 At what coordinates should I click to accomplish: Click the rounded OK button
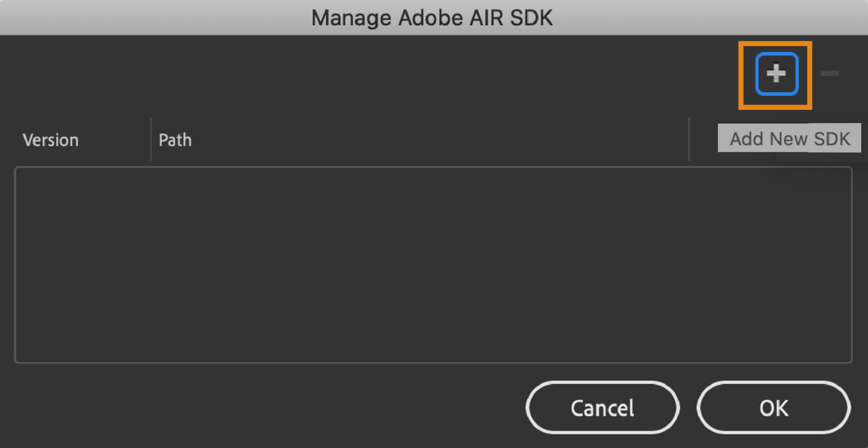tap(773, 407)
